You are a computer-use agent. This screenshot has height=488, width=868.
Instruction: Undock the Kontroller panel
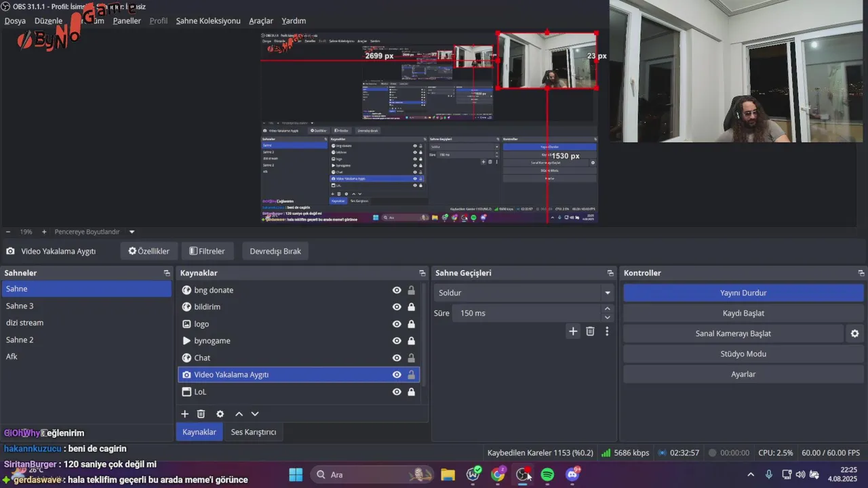861,273
